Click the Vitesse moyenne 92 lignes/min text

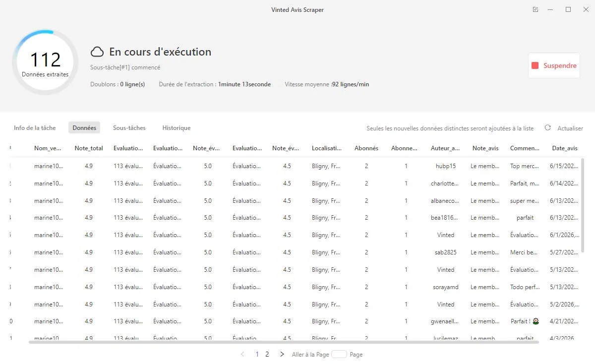click(x=327, y=84)
